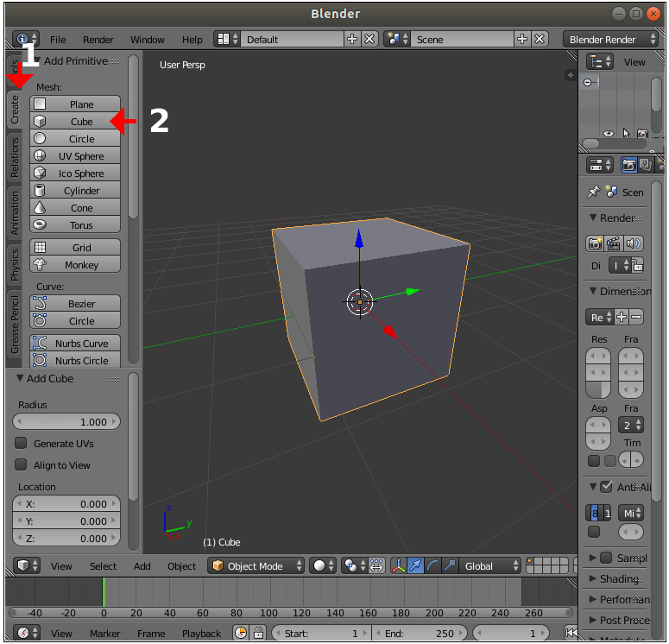The height and width of the screenshot is (644, 669).
Task: Toggle the 3D manipulator widget
Action: click(398, 566)
